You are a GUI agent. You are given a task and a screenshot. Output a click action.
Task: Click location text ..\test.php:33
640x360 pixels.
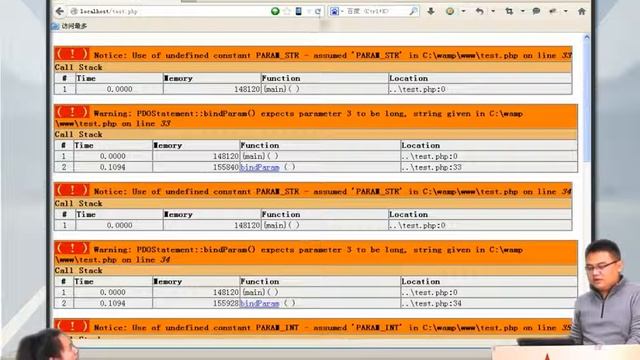point(431,167)
